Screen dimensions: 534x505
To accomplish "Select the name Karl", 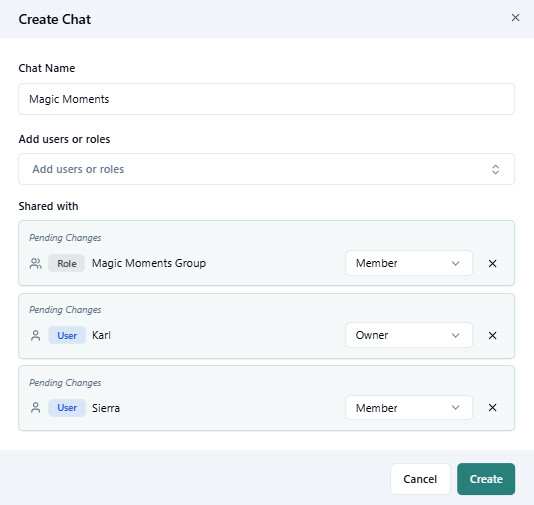I will [x=101, y=335].
